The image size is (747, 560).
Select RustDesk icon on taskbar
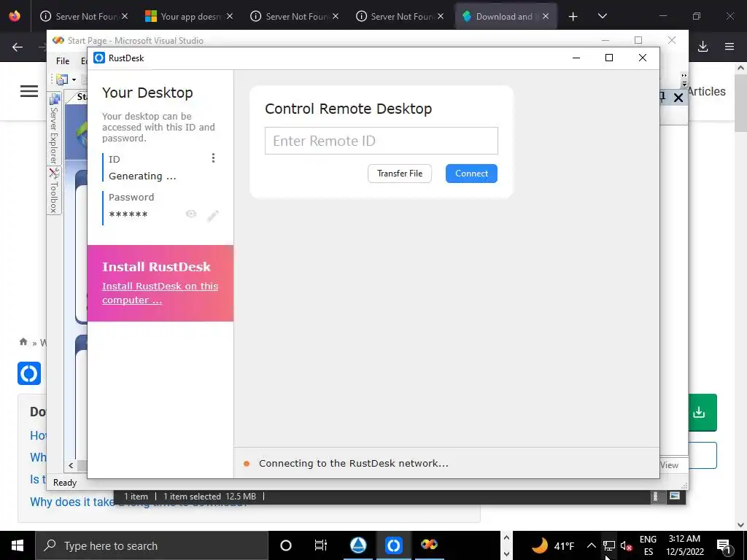[393, 545]
